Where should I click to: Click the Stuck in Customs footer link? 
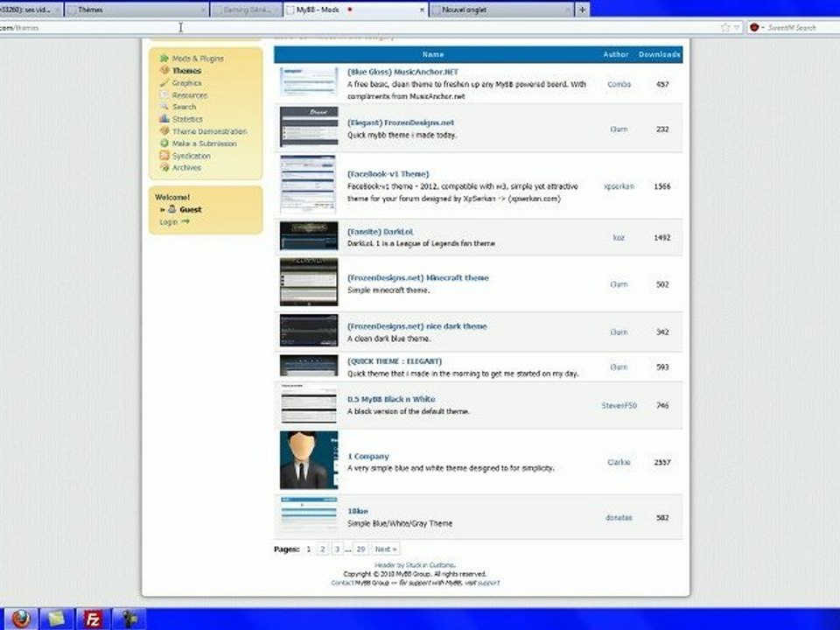click(430, 565)
